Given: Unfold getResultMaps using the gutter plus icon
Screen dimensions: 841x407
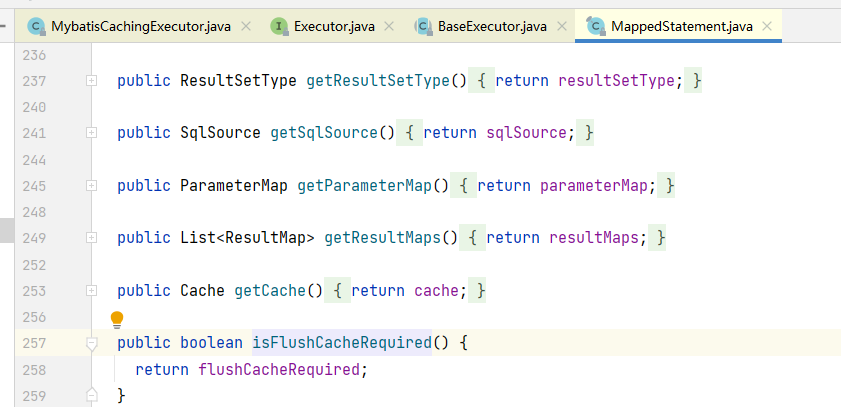Looking at the screenshot, I should (92, 238).
